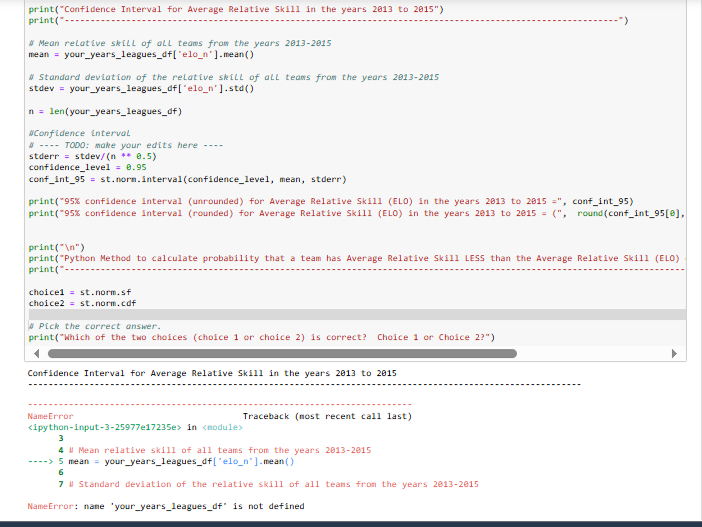Viewport: 702px width, 527px height.
Task: Click traceback arrow line 5 'mean = your_years_leagues_df'
Action: (161, 462)
